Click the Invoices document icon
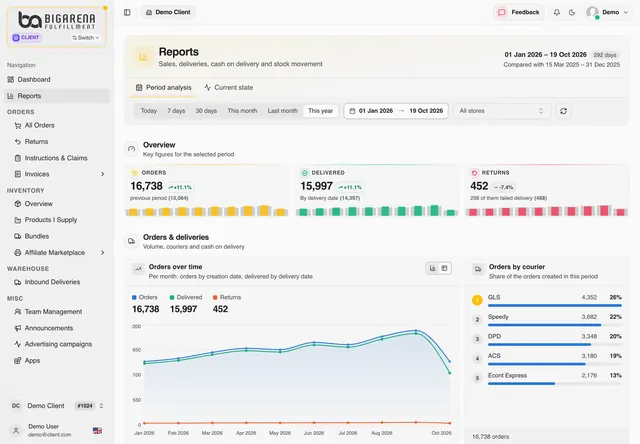Screen dimensions: 640x444 point(18,174)
